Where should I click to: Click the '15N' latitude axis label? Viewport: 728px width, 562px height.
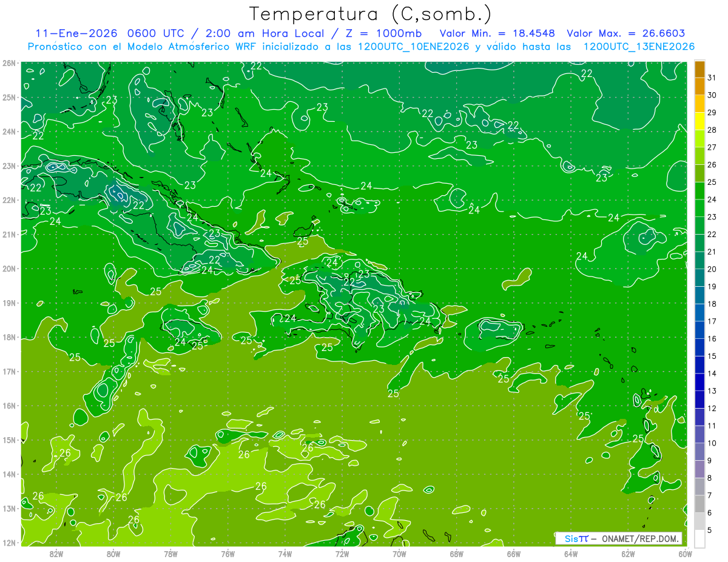9,440
